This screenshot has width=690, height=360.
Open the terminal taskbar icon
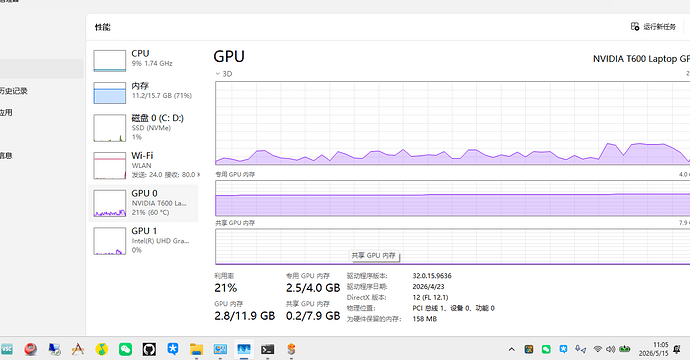point(268,349)
